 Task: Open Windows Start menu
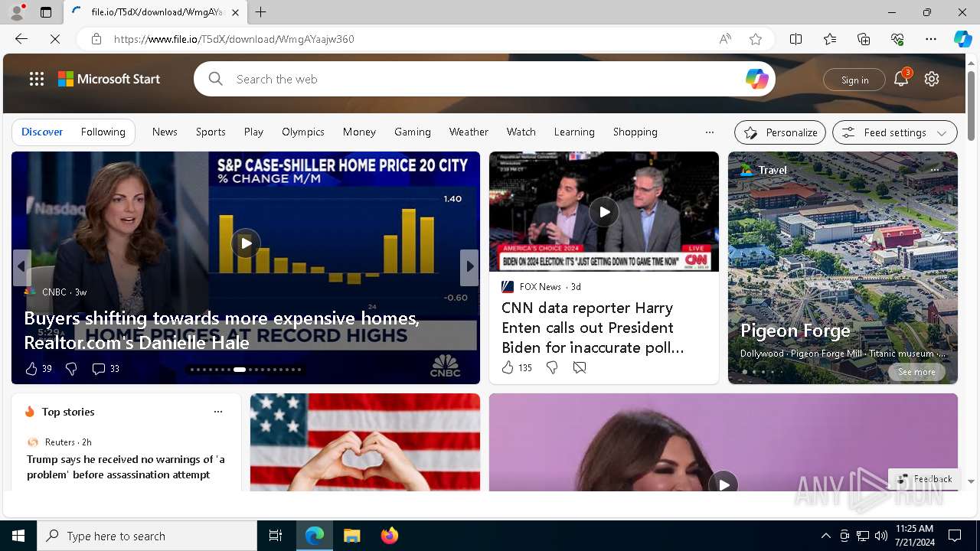point(18,536)
